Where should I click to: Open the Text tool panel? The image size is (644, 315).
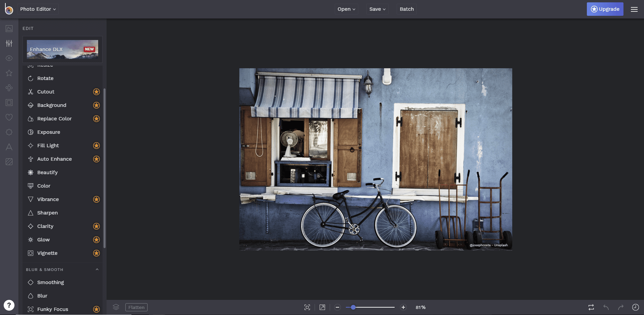pyautogui.click(x=9, y=147)
